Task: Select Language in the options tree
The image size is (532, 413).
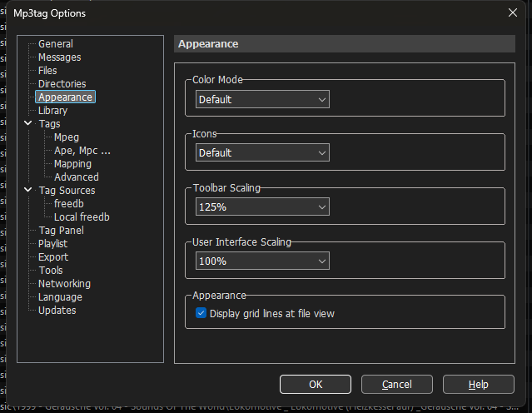Action: coord(60,297)
